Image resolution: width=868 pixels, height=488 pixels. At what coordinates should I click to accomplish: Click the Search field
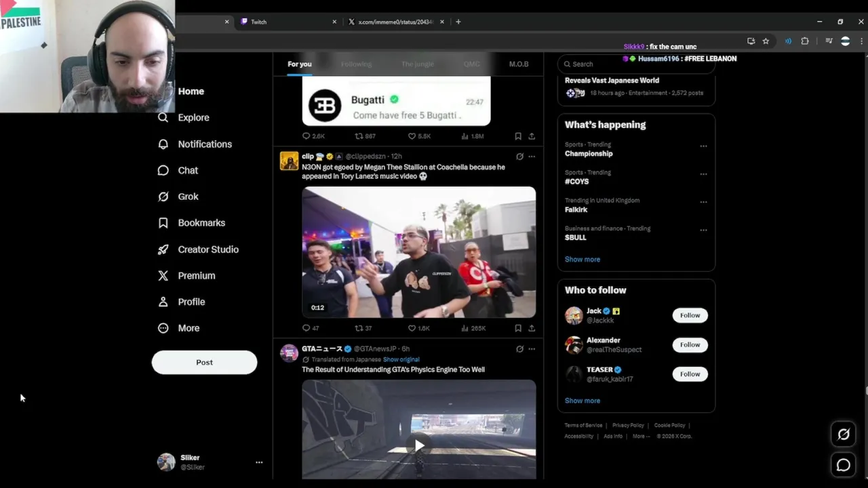click(636, 64)
